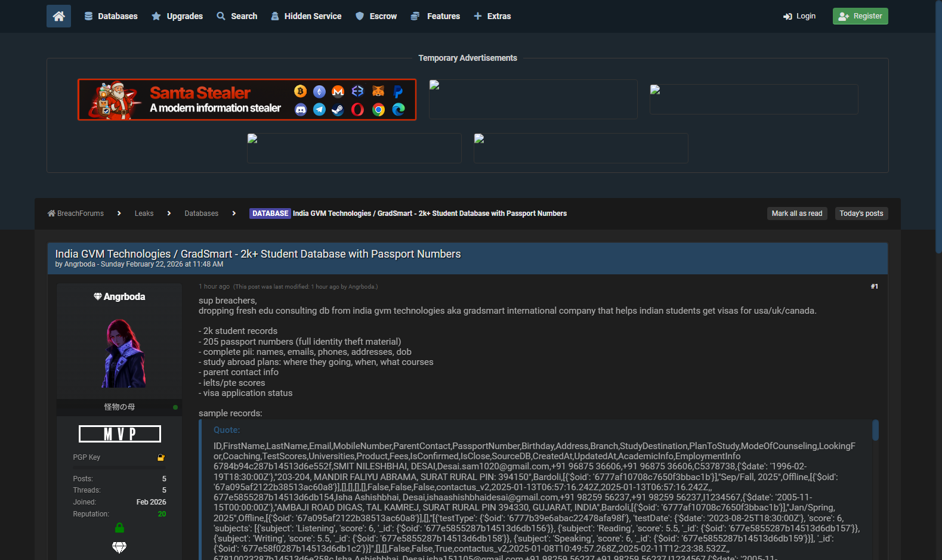
Task: Open Today's posts
Action: tap(861, 214)
